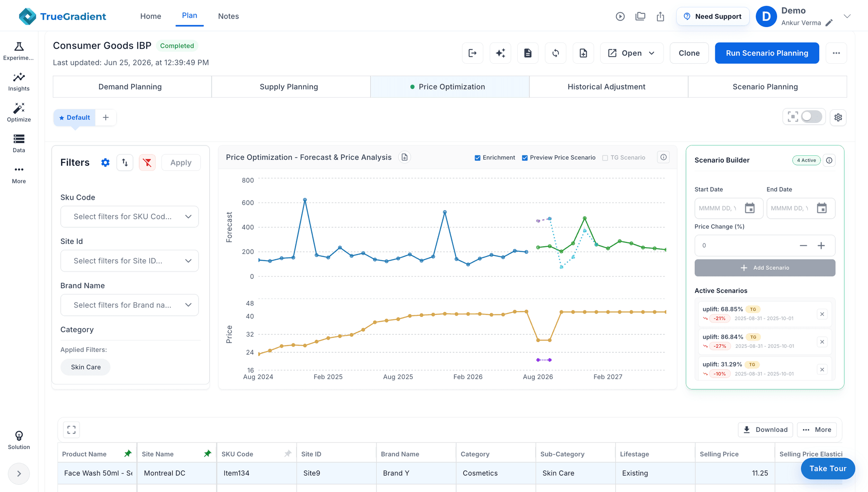The image size is (868, 492).
Task: Toggle the TG Scenario checkbox
Action: pos(605,158)
